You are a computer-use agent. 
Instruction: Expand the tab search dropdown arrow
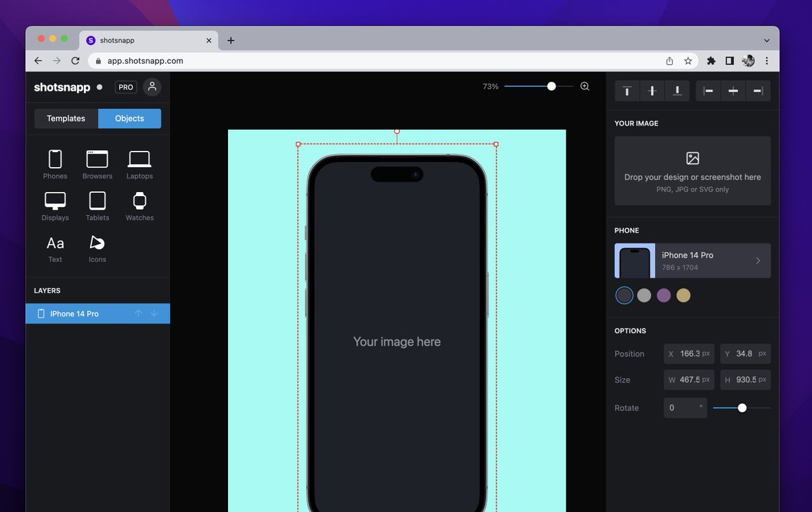[767, 41]
